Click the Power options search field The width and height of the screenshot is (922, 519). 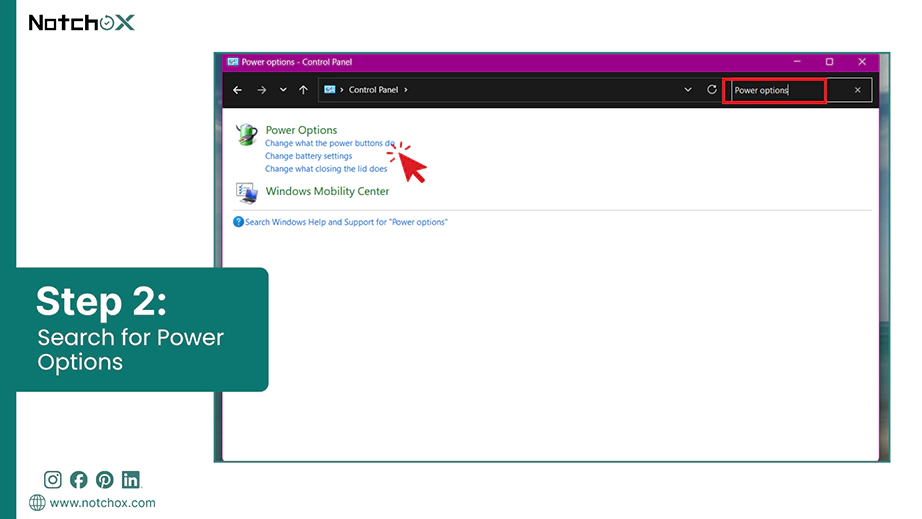[775, 91]
